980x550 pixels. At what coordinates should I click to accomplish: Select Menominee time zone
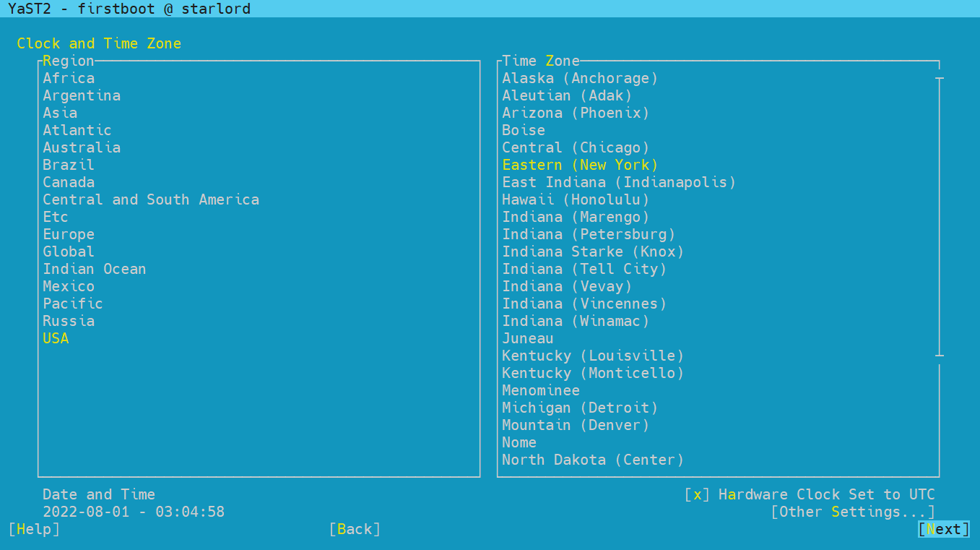pos(541,390)
